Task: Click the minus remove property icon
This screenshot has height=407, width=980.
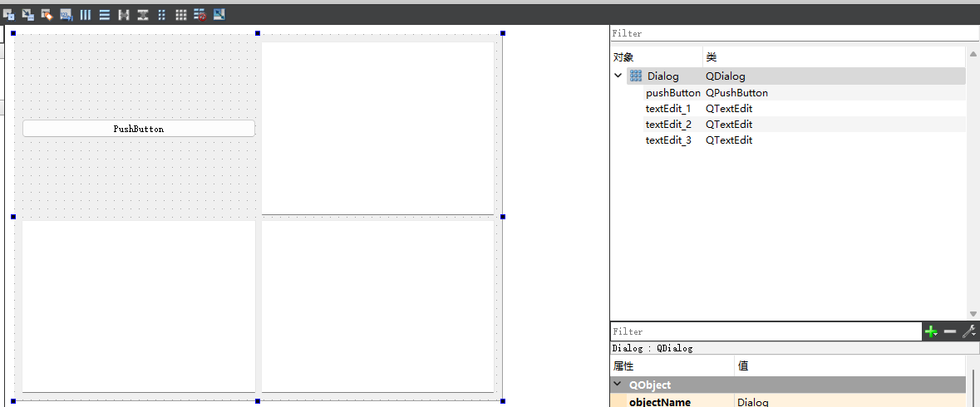Action: tap(950, 331)
